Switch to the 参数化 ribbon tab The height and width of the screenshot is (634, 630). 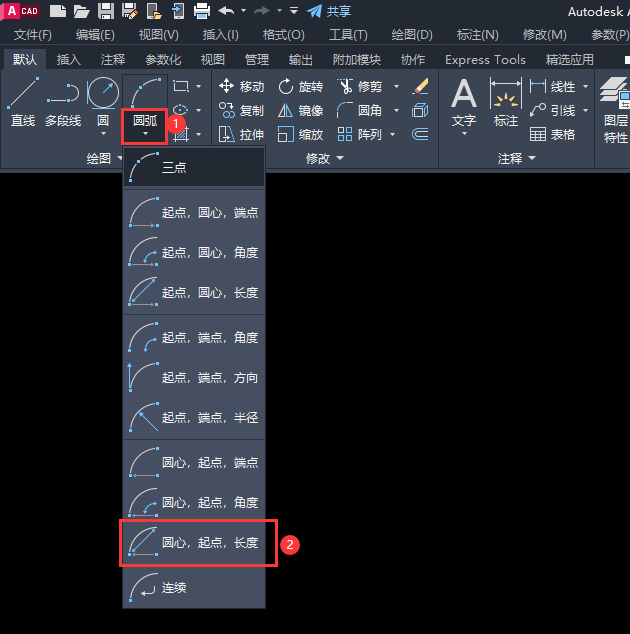coord(163,60)
